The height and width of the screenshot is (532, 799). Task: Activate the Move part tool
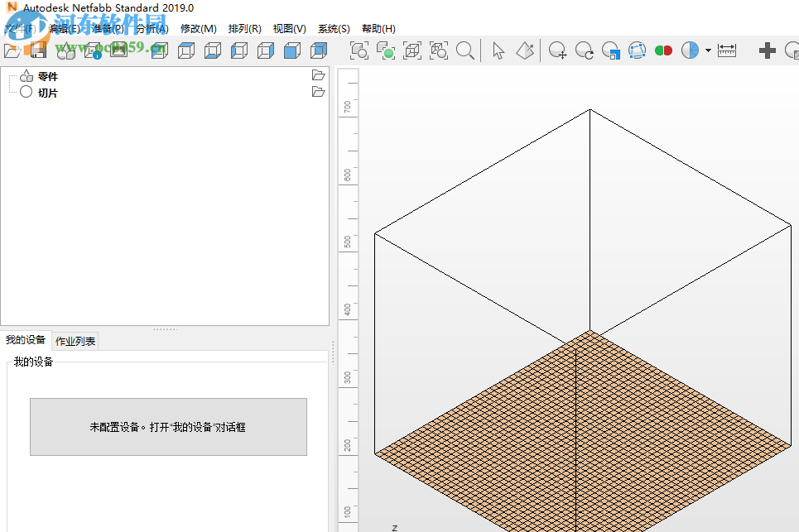556,50
